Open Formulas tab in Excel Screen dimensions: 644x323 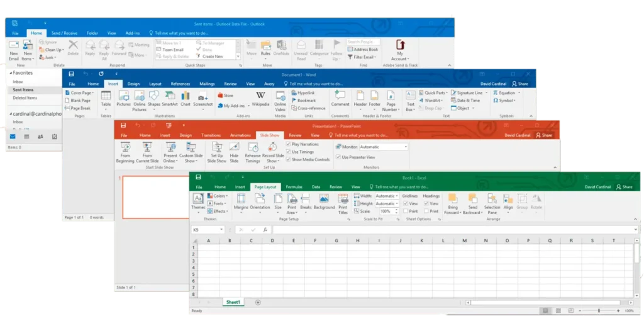coord(294,187)
